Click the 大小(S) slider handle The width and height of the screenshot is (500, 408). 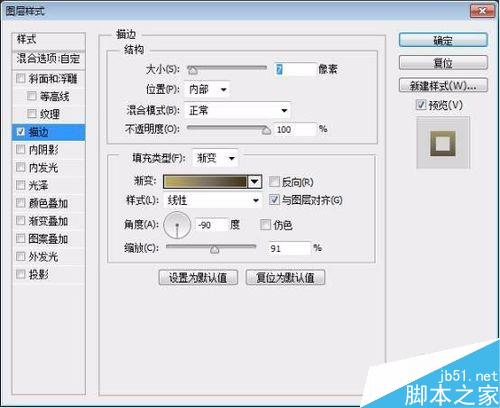point(193,70)
